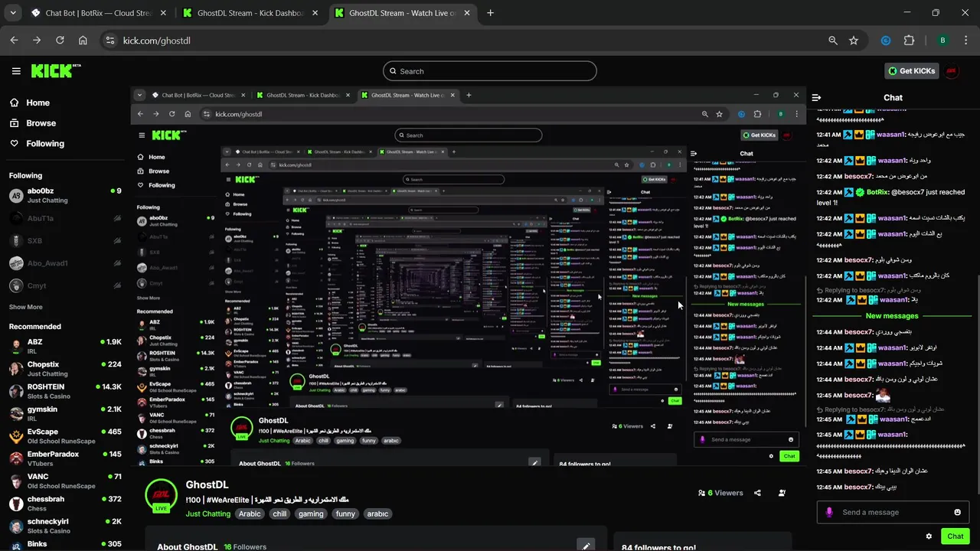
Task: Open chessbrah Chess channel
Action: pyautogui.click(x=65, y=504)
